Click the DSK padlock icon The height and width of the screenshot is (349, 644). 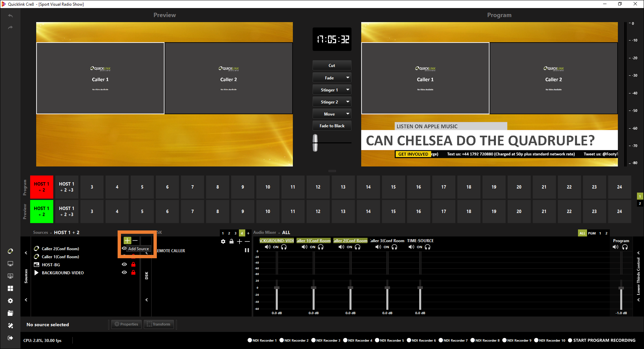(231, 241)
